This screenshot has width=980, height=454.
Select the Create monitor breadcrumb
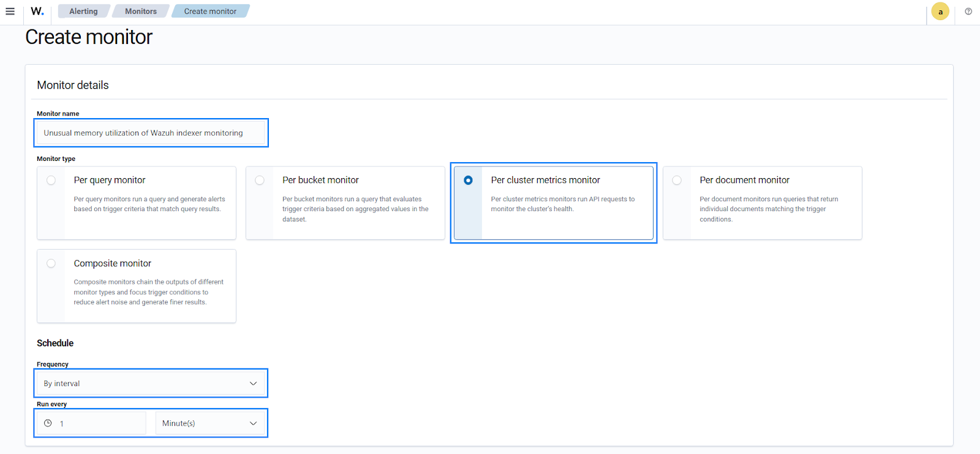tap(210, 11)
